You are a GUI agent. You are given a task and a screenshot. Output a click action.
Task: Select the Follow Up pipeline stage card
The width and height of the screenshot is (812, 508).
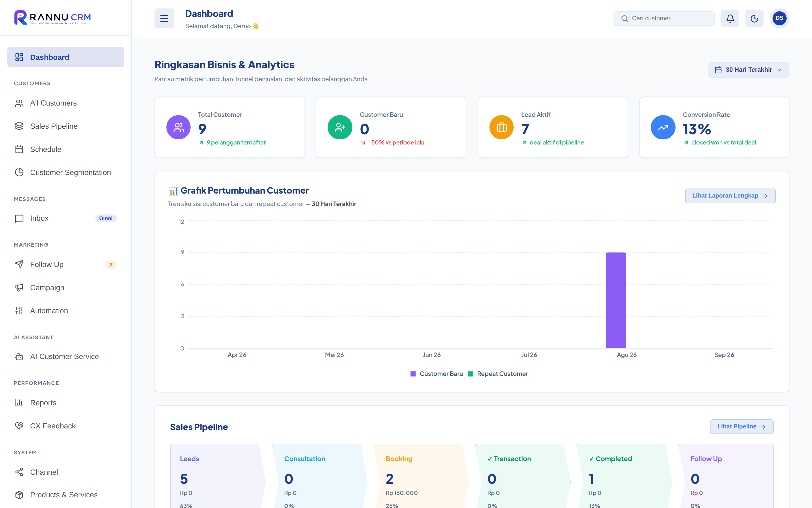pyautogui.click(x=726, y=476)
